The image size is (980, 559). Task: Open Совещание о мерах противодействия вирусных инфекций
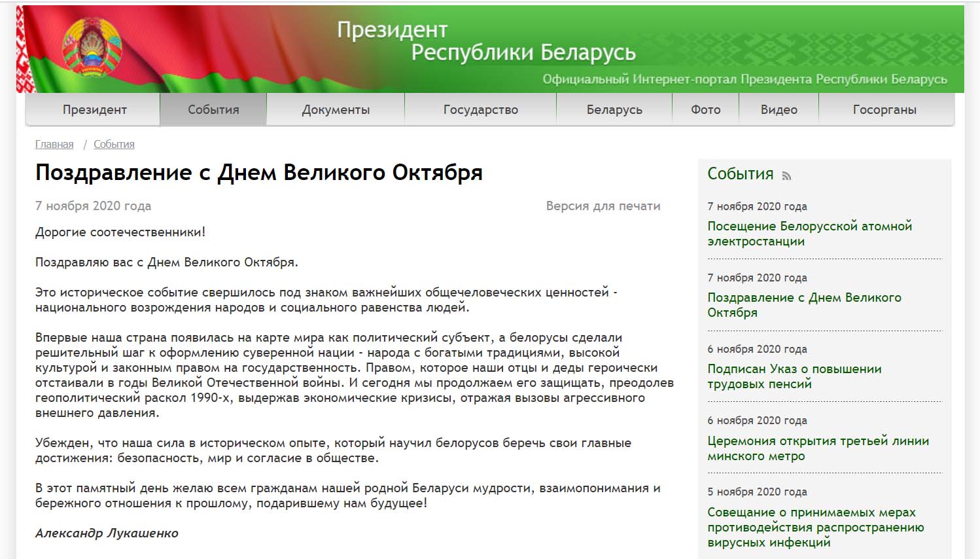(815, 527)
